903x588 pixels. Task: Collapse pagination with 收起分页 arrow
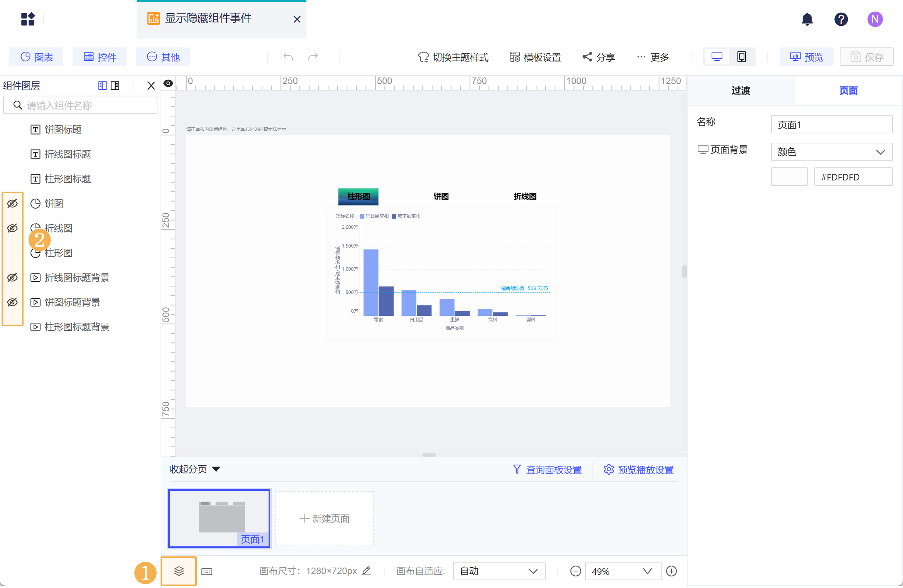(x=216, y=469)
